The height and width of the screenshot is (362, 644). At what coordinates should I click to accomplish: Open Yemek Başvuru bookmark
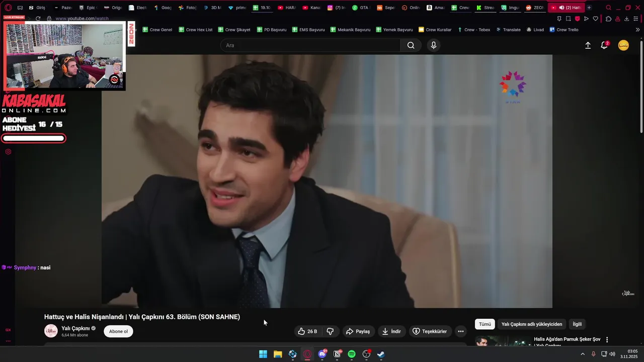coord(394,30)
